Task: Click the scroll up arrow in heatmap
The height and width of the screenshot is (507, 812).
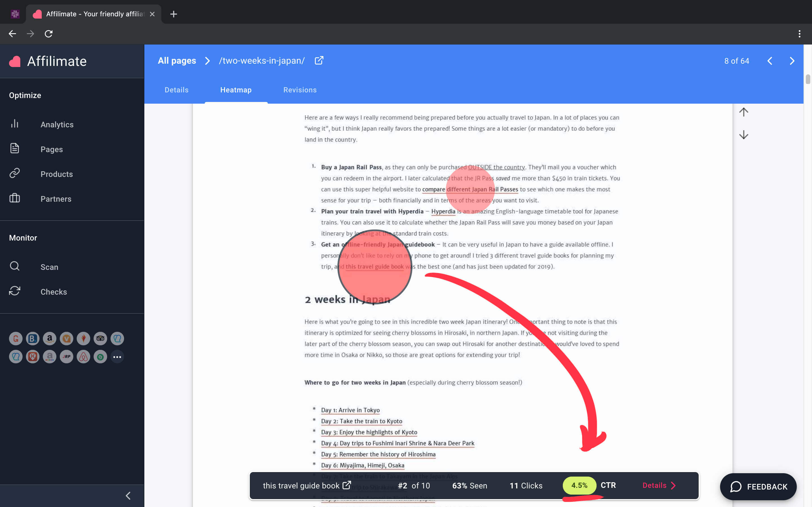Action: click(743, 112)
